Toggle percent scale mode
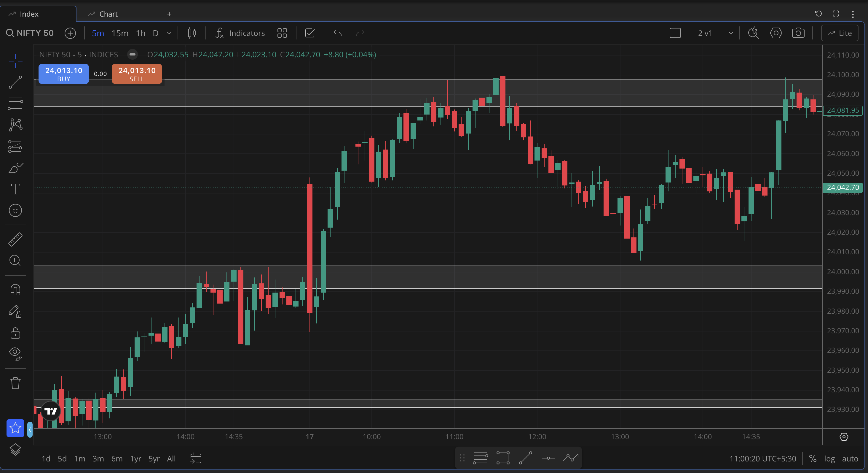This screenshot has height=473, width=868. click(x=813, y=458)
